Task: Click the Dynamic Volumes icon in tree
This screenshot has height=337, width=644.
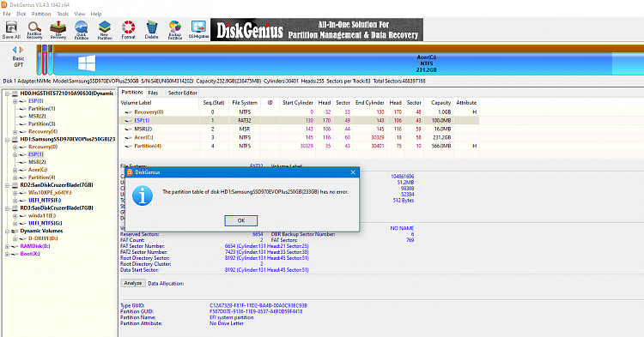Action: 15,231
